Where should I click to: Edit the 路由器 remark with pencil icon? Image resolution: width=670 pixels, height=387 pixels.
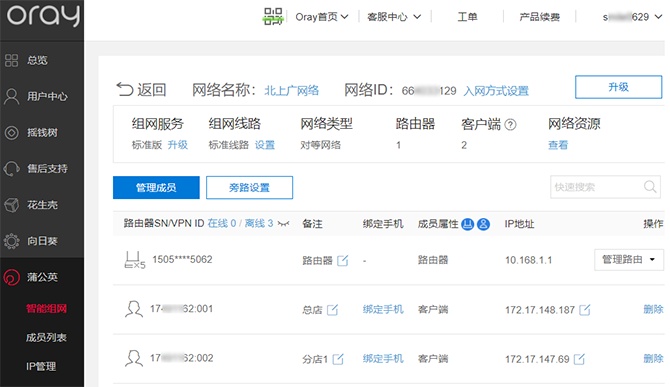(x=343, y=260)
